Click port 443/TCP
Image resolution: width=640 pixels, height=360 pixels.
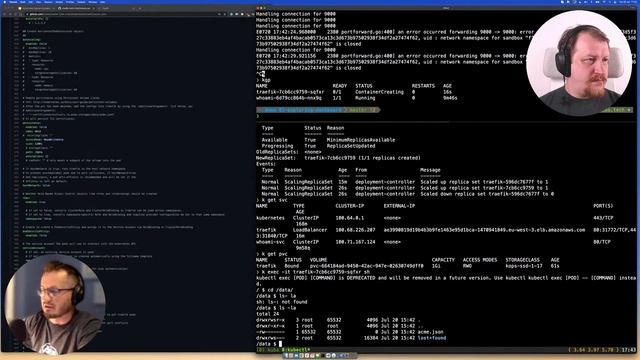click(604, 218)
